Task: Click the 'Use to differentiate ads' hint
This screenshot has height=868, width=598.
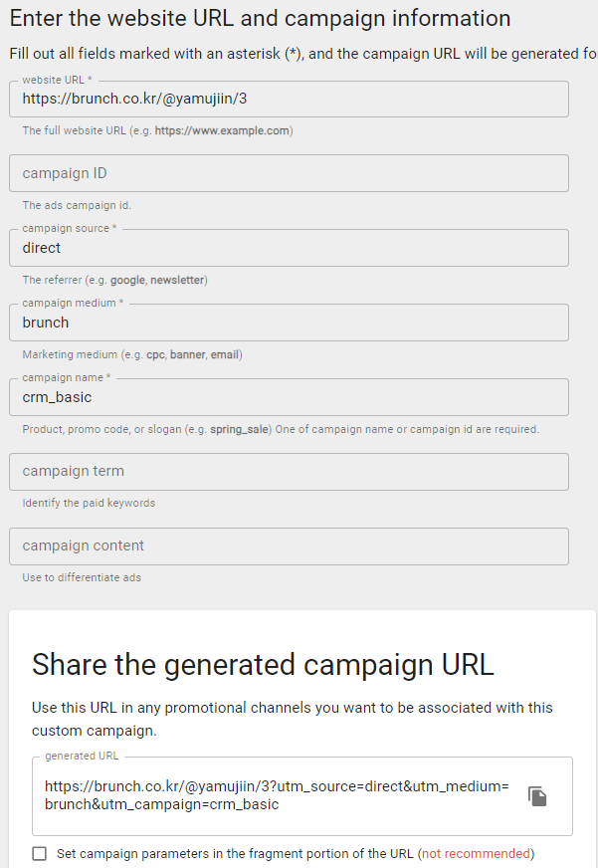Action: point(84,577)
